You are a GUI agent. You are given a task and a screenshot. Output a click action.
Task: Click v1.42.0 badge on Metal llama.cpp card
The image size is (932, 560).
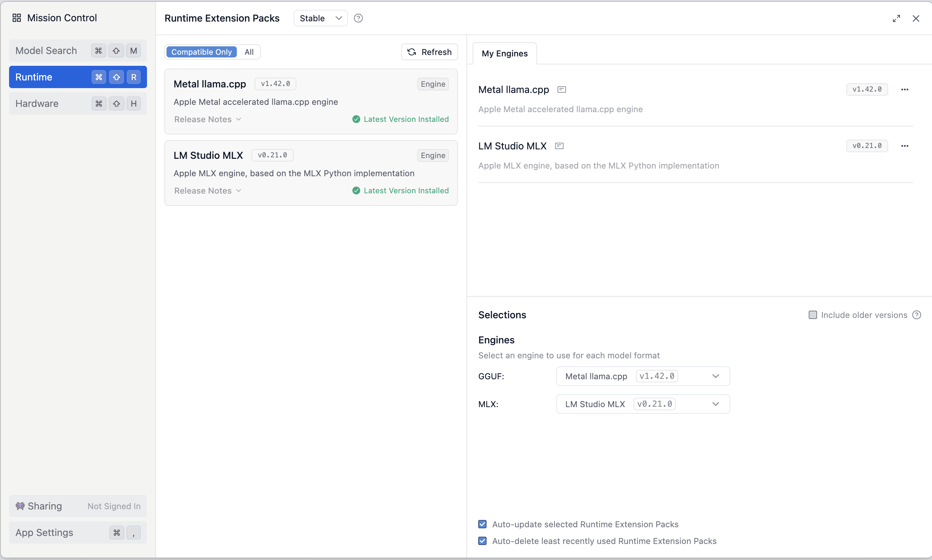[x=275, y=84]
